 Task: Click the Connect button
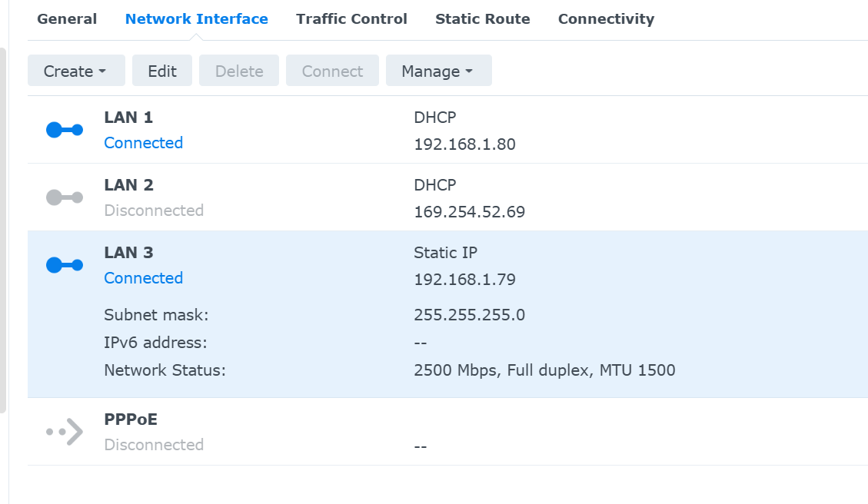coord(332,71)
